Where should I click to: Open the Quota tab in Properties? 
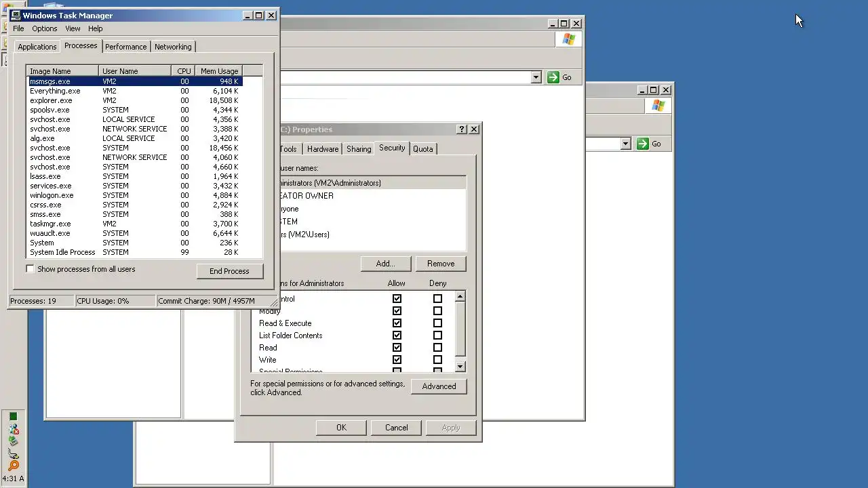tap(423, 149)
